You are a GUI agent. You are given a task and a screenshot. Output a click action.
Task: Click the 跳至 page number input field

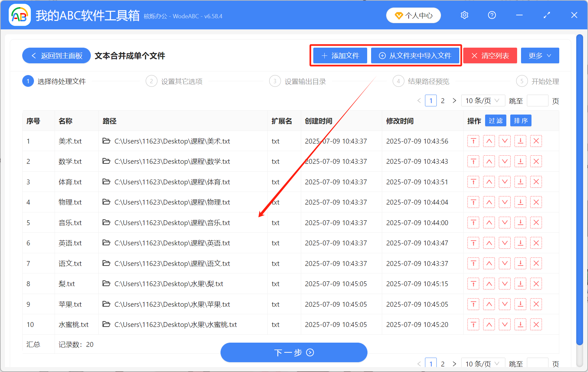click(x=537, y=101)
